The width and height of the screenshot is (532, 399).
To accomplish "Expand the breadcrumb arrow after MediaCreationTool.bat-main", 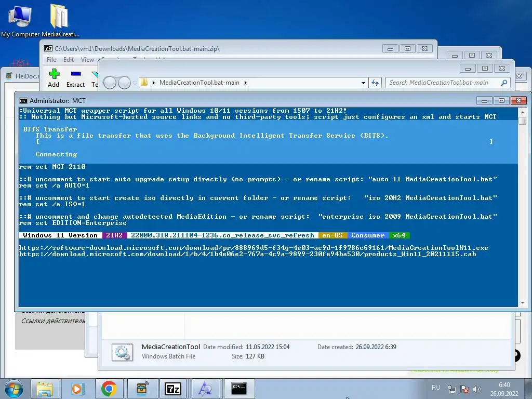I will coord(245,83).
